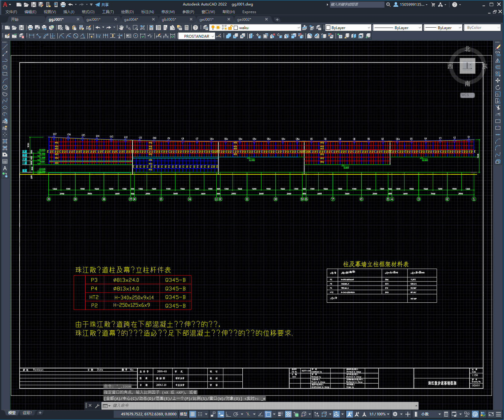Select the Move tool in right toolbar
The height and width of the screenshot is (420, 504).
point(498,81)
